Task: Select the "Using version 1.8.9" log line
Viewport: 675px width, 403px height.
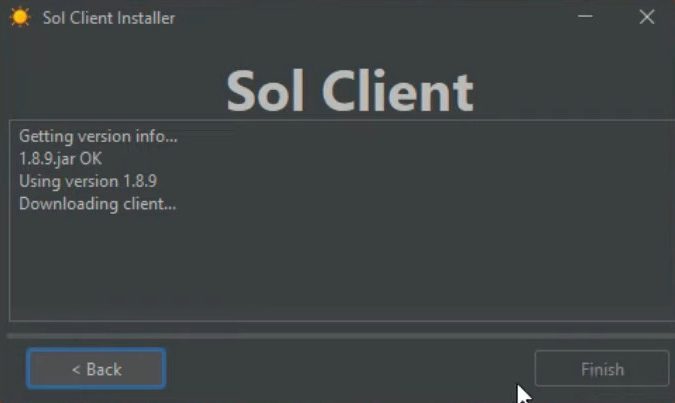Action: pyautogui.click(x=88, y=181)
